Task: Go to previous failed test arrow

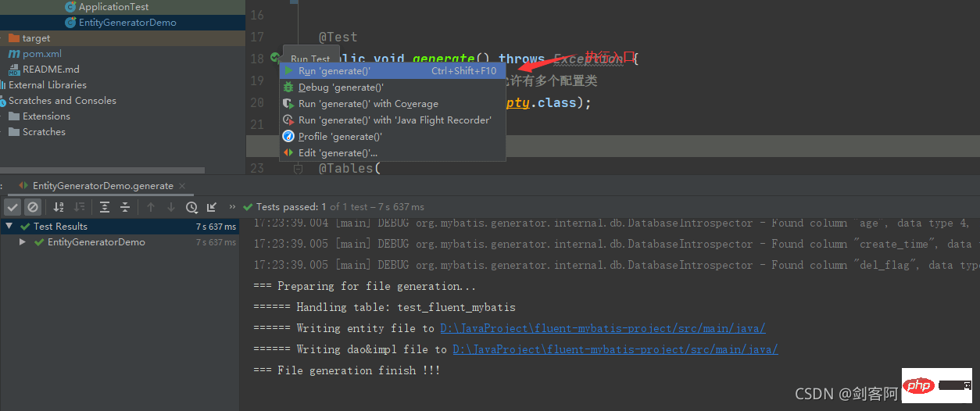Action: pyautogui.click(x=151, y=207)
